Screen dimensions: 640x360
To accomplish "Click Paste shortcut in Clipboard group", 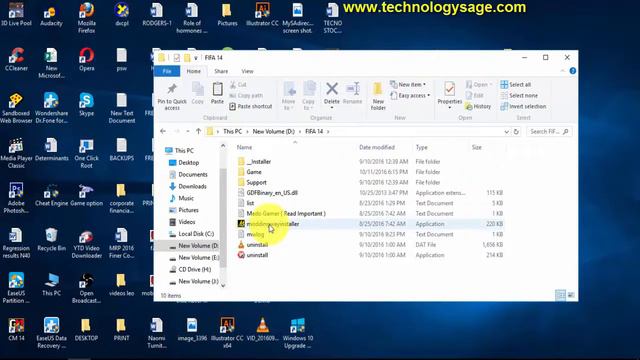I will 250,106.
